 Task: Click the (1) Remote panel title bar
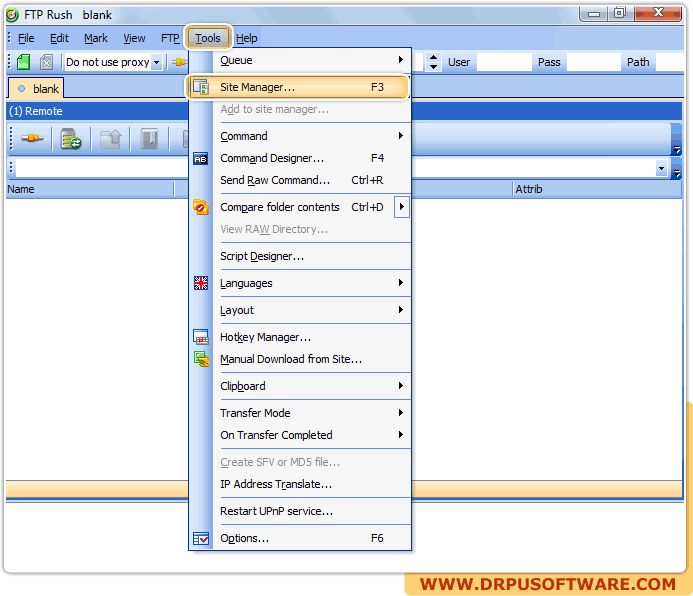344,111
